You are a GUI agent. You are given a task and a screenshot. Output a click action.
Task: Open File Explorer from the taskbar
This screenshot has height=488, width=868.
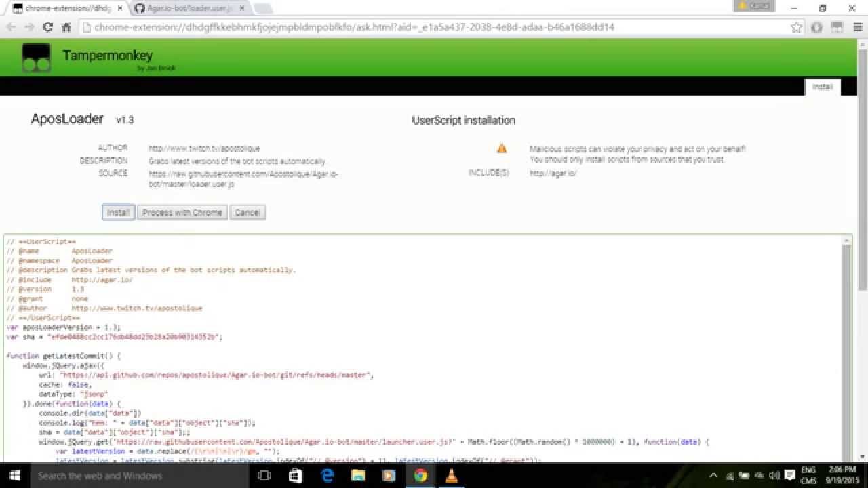click(358, 475)
